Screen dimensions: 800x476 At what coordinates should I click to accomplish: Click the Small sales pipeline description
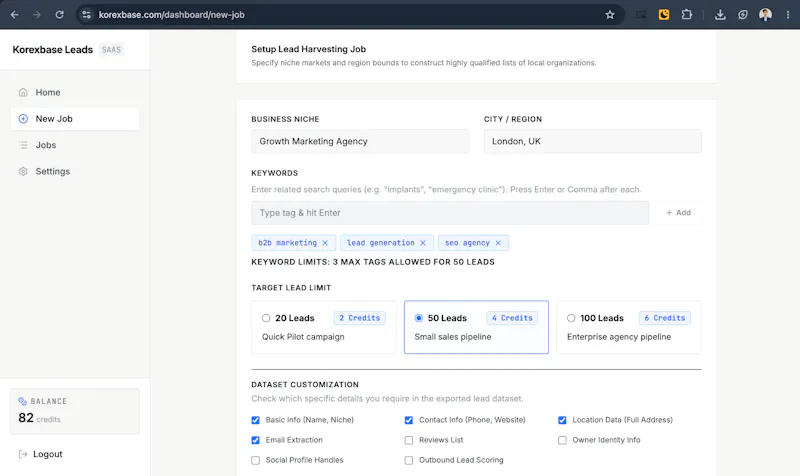[453, 337]
